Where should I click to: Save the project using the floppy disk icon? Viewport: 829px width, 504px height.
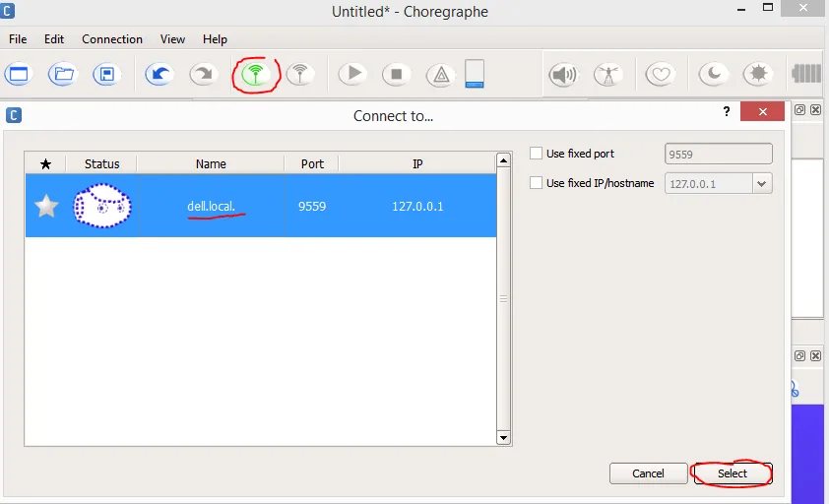[x=106, y=74]
